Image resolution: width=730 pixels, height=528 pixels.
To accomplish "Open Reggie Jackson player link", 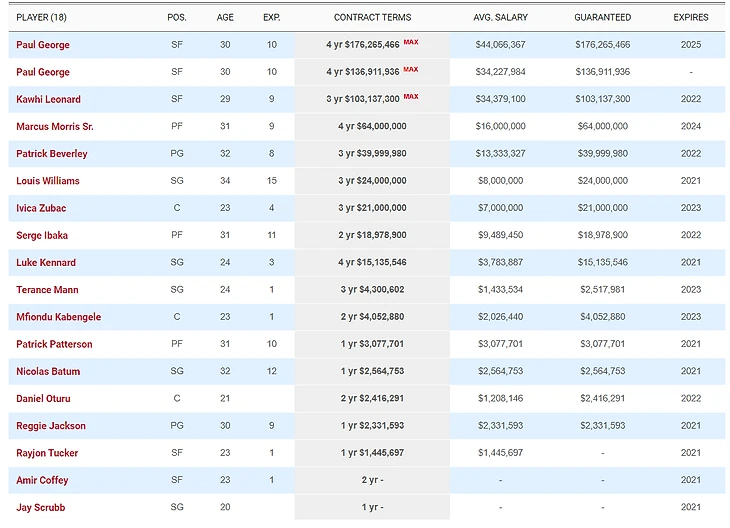I will [51, 426].
